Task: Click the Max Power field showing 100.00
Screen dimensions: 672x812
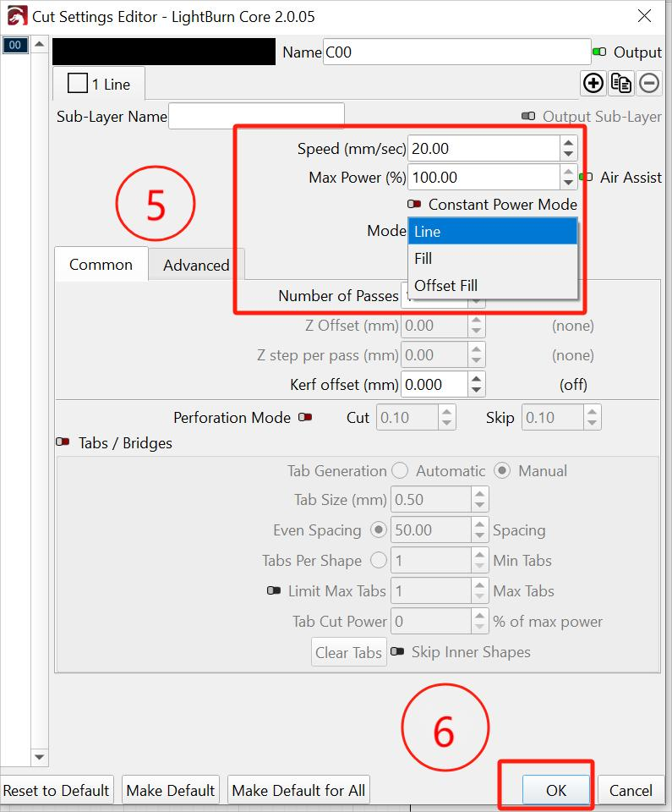Action: pyautogui.click(x=484, y=177)
